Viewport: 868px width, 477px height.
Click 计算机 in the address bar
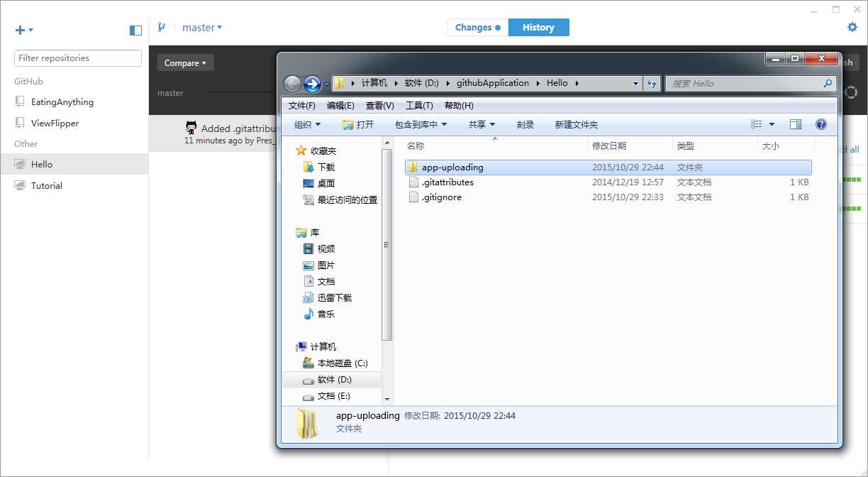[374, 83]
